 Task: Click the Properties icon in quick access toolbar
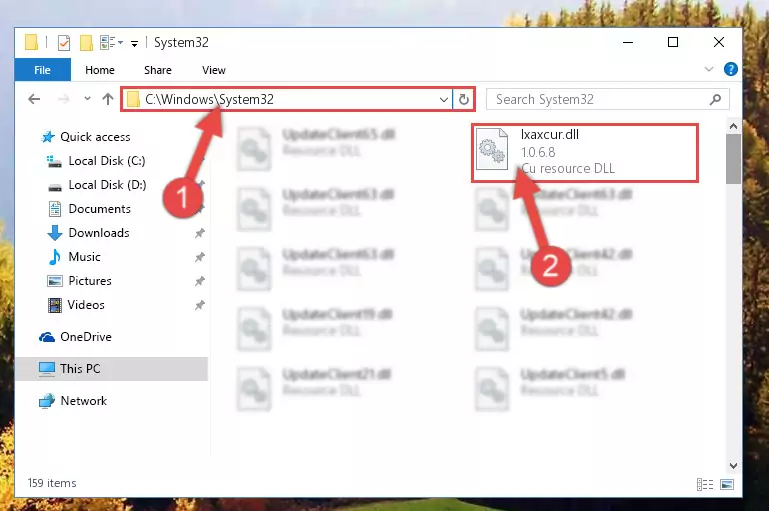pos(64,43)
